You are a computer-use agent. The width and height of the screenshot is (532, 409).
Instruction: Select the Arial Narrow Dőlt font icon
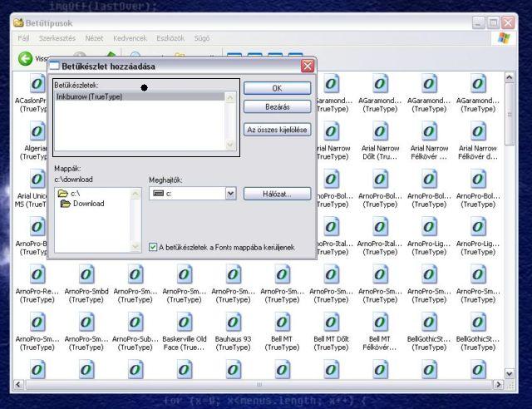(380, 131)
